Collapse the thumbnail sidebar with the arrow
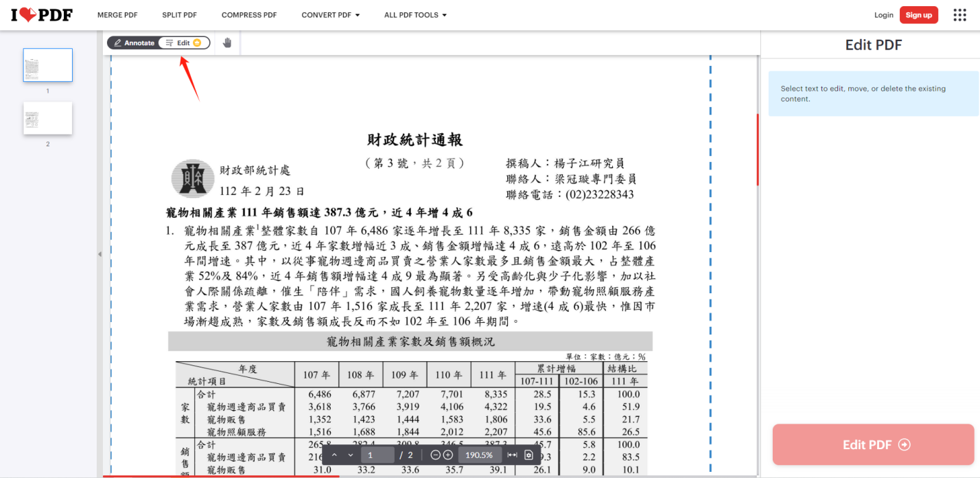 (x=100, y=254)
